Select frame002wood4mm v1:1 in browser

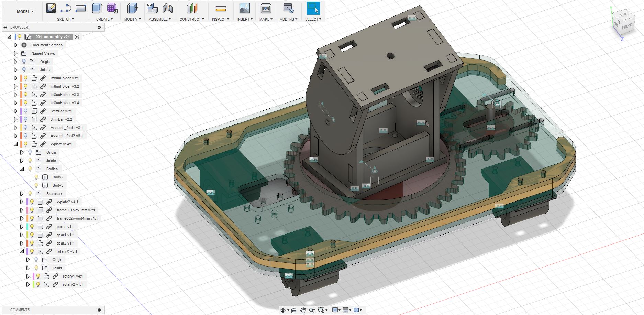tap(77, 218)
